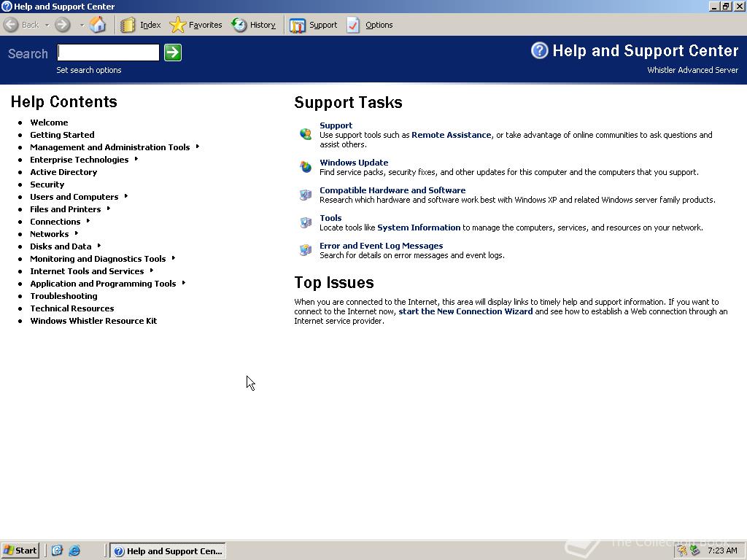The height and width of the screenshot is (560, 747).
Task: Launch Internet Explorer from quick launch
Action: click(x=74, y=551)
